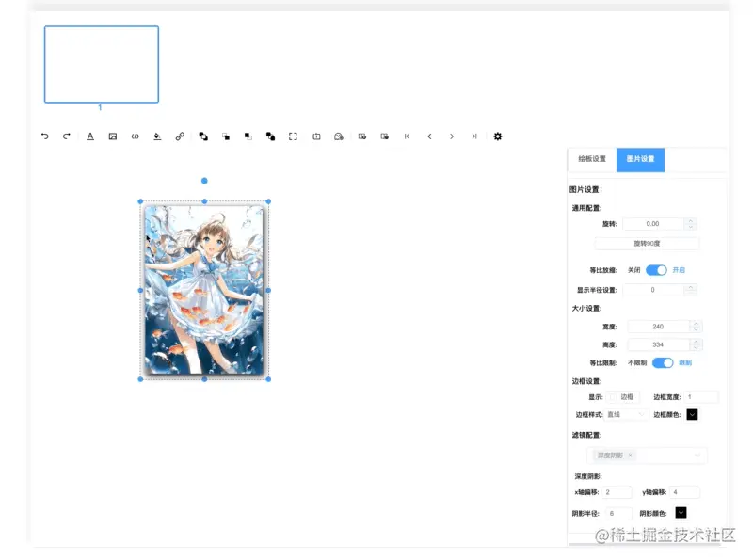Increase 高度 value with up arrow

[x=696, y=342]
